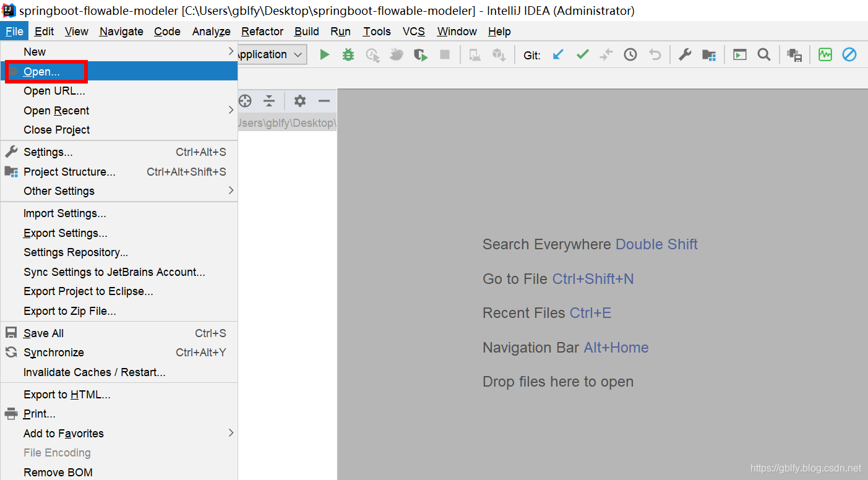Click the build artifact icon in toolbar
Image resolution: width=868 pixels, height=480 pixels.
475,54
